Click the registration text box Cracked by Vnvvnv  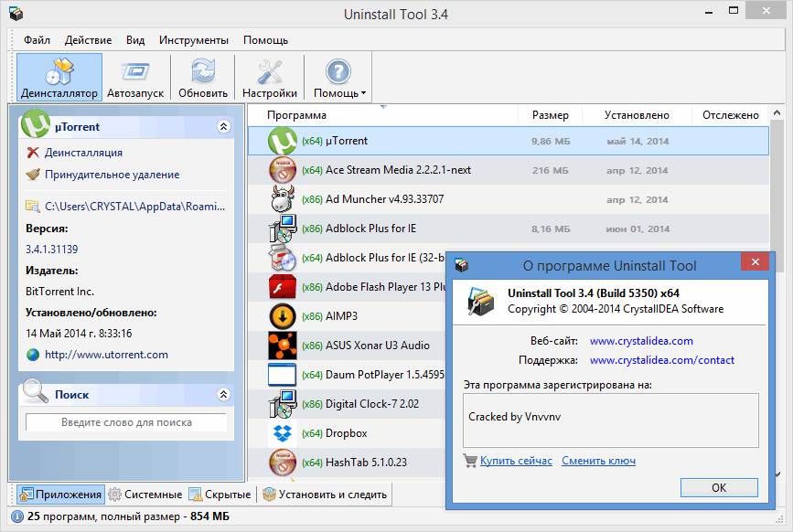tap(611, 420)
